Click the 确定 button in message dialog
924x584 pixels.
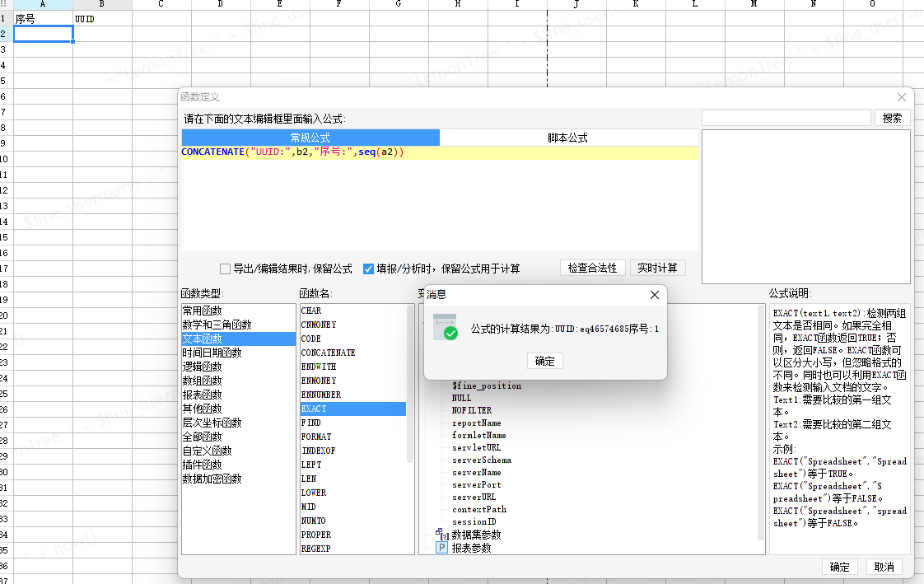click(544, 361)
